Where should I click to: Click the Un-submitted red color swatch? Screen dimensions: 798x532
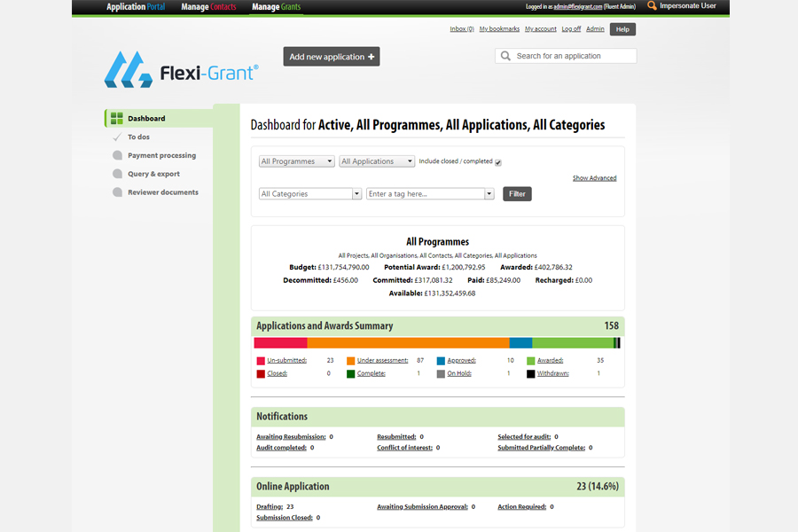(261, 361)
